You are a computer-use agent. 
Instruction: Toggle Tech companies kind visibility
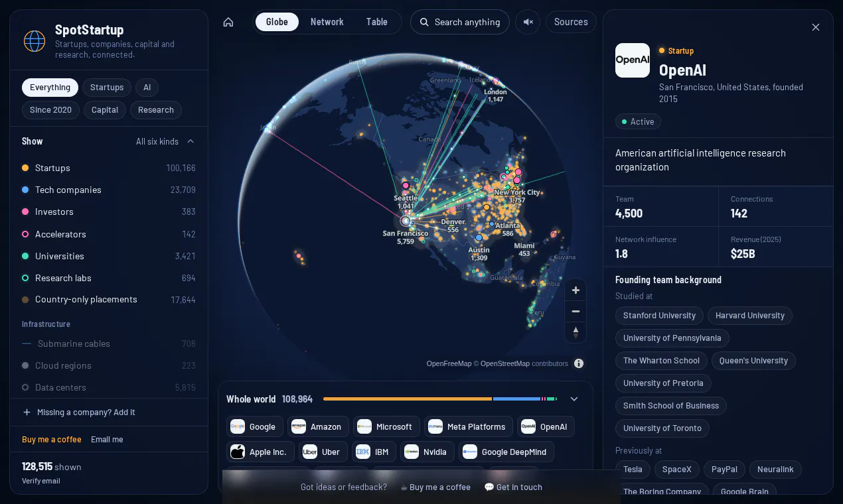(x=109, y=190)
